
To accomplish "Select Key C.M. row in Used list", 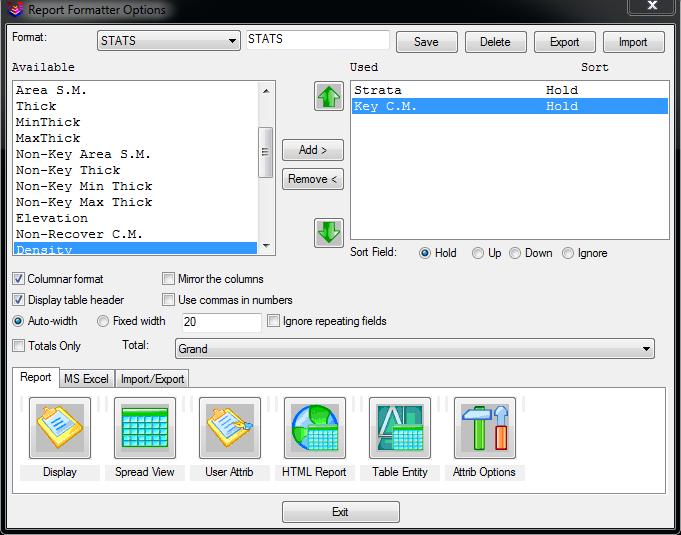I will pos(510,106).
